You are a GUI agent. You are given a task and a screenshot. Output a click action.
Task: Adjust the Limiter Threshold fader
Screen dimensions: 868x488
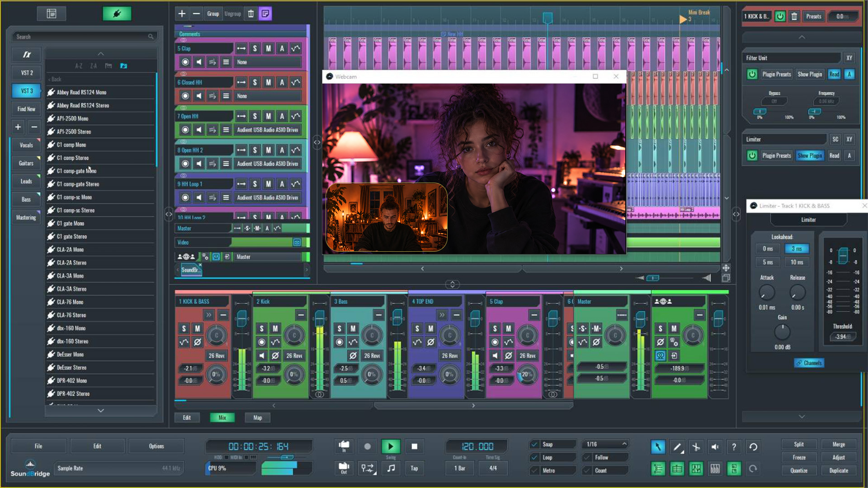pyautogui.click(x=843, y=255)
